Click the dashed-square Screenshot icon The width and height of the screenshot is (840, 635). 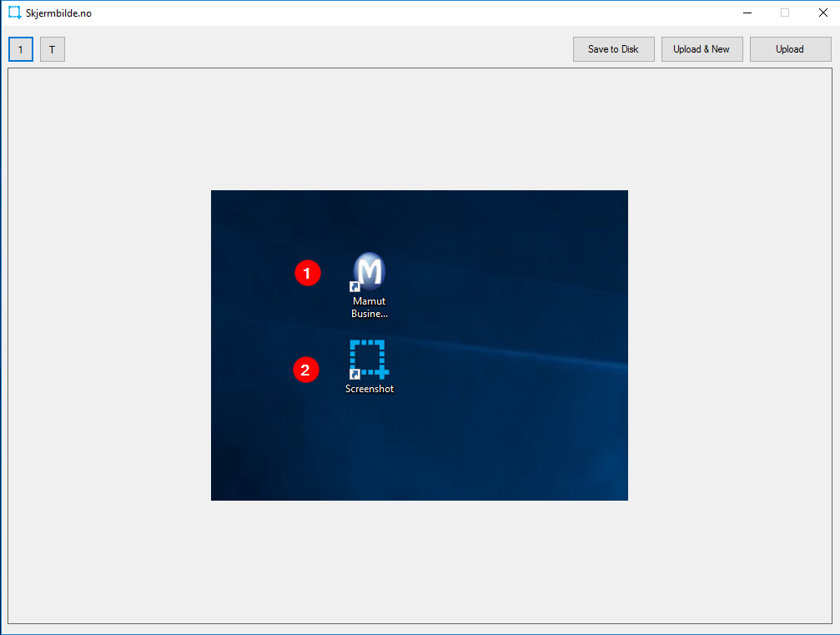pos(369,359)
